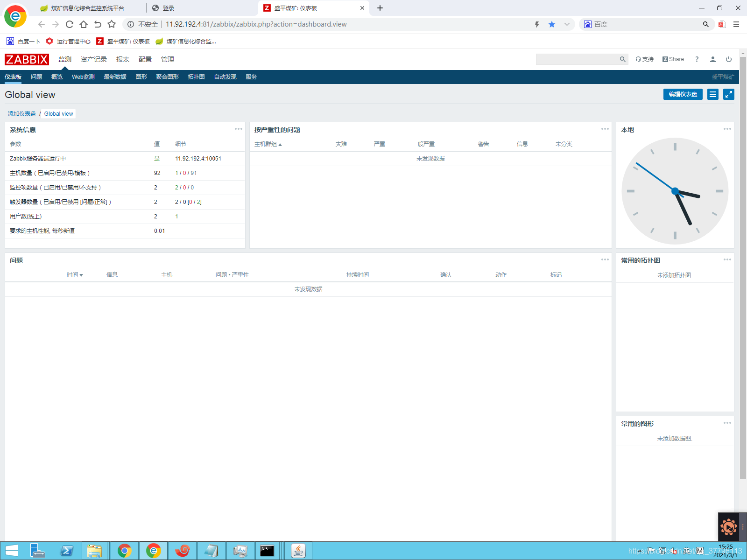747x560 pixels.
Task: Select the 图形 submenu item
Action: tap(141, 77)
